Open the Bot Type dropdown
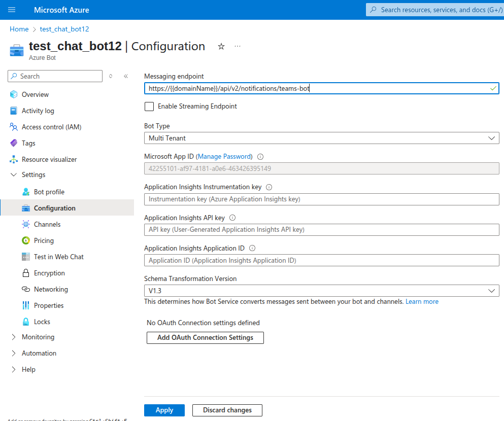 [x=321, y=138]
